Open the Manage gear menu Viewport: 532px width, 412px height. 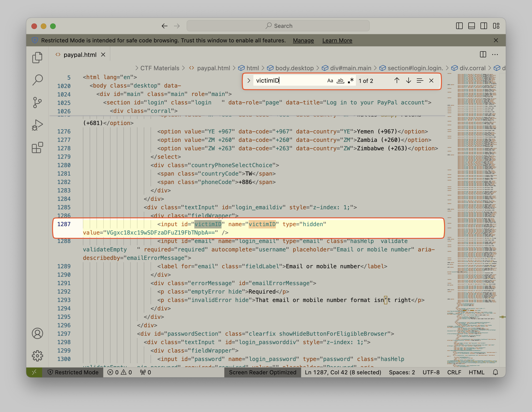pos(37,356)
